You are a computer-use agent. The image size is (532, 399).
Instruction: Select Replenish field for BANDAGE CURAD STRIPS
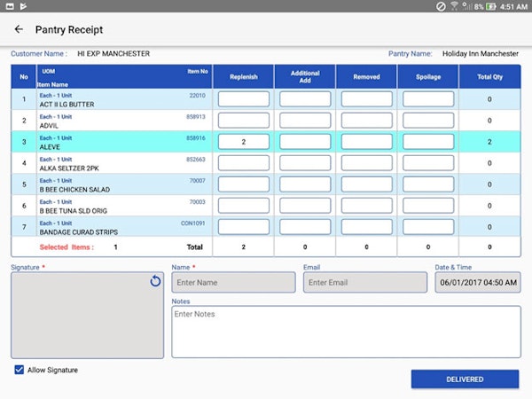244,227
